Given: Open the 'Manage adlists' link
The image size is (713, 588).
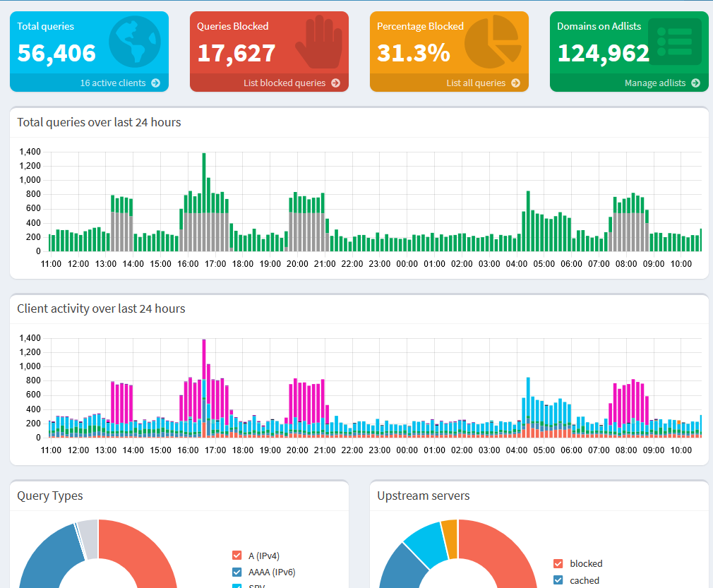Looking at the screenshot, I should (654, 83).
